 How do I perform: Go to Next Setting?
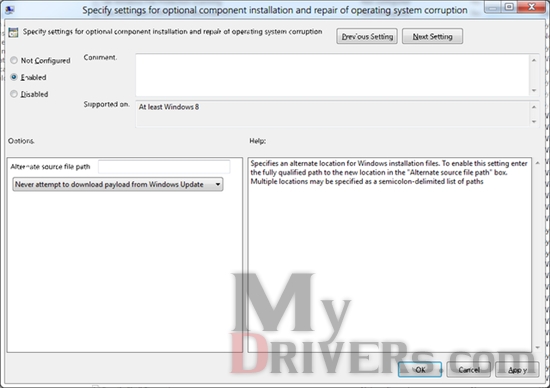tap(432, 36)
